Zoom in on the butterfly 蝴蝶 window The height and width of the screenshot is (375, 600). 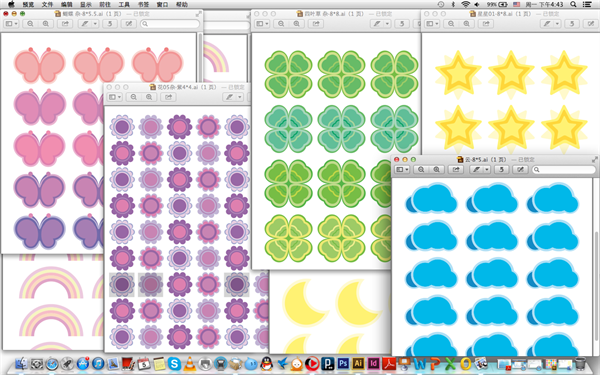tap(46, 24)
